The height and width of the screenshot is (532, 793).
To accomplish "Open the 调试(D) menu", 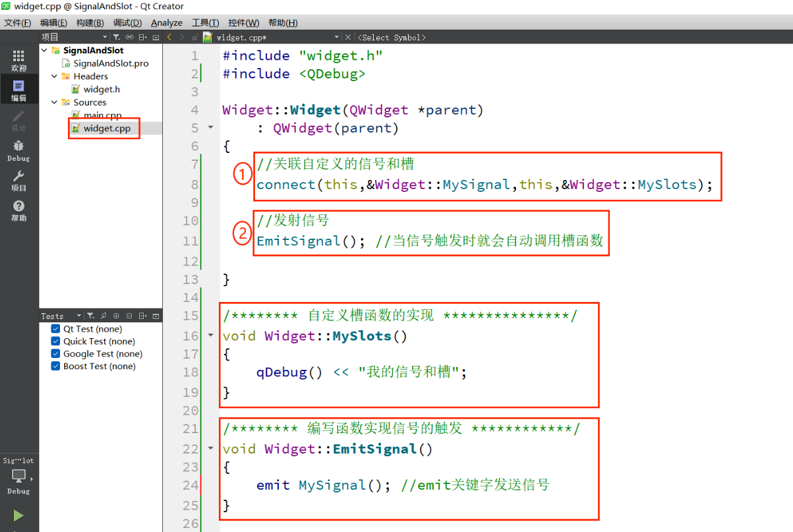I will [x=127, y=23].
